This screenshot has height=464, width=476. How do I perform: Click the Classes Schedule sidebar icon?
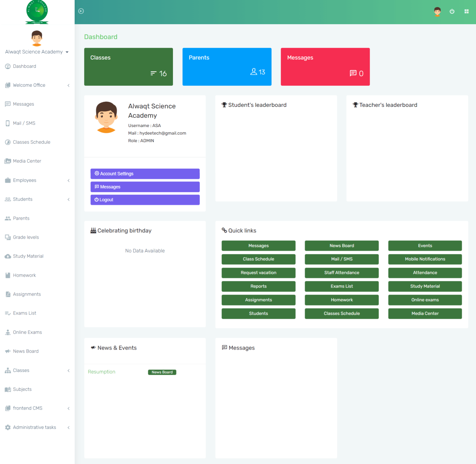click(x=7, y=142)
